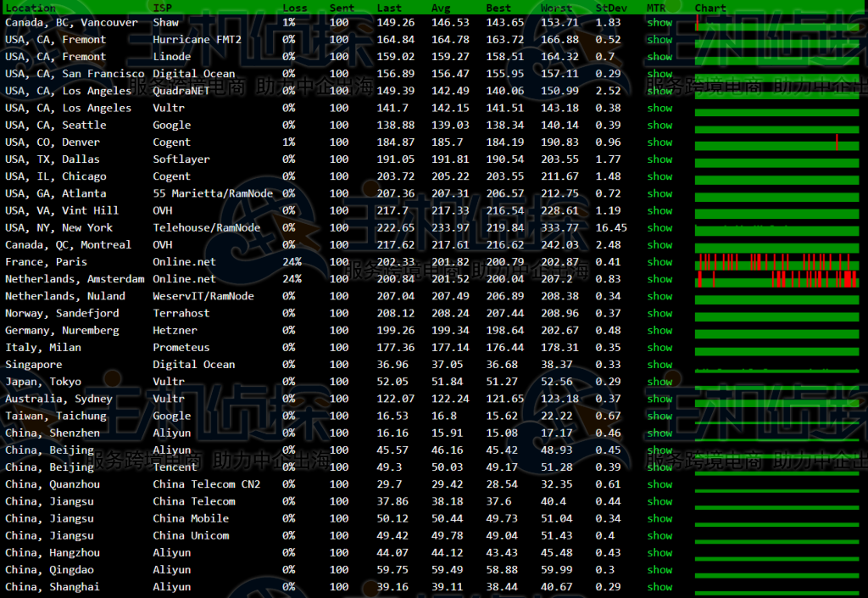
Task: Click the ISP column header
Action: (x=163, y=8)
